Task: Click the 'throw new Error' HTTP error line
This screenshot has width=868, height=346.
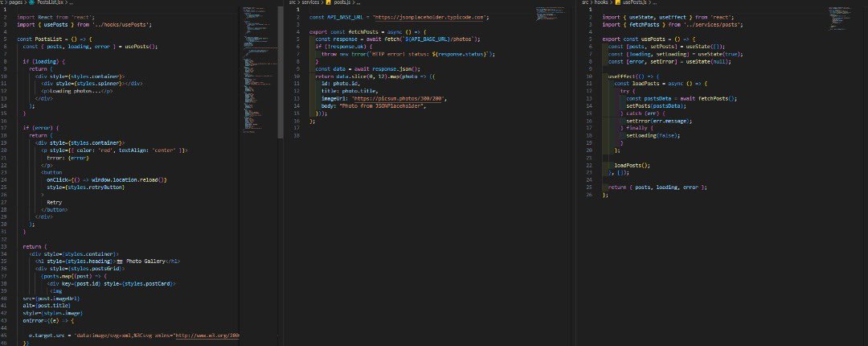Action: click(408, 55)
